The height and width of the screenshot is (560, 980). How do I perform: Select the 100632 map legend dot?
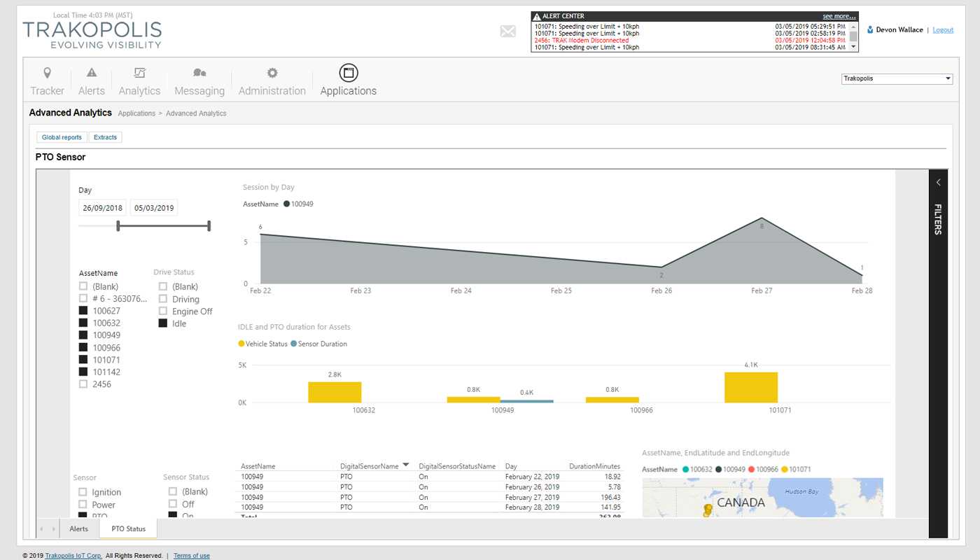(x=686, y=470)
